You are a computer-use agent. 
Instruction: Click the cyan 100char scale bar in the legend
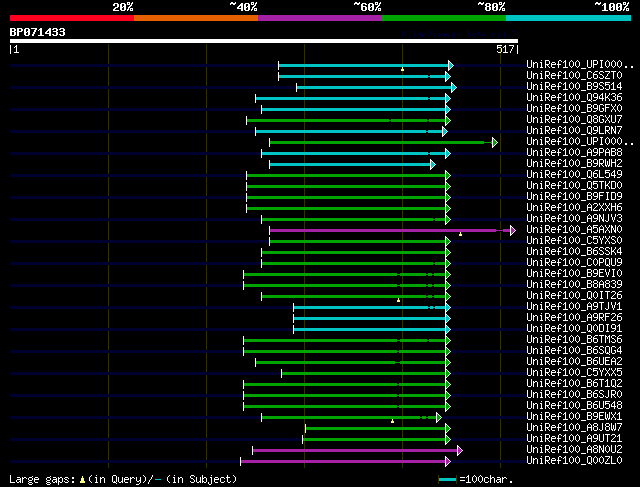pos(447,480)
